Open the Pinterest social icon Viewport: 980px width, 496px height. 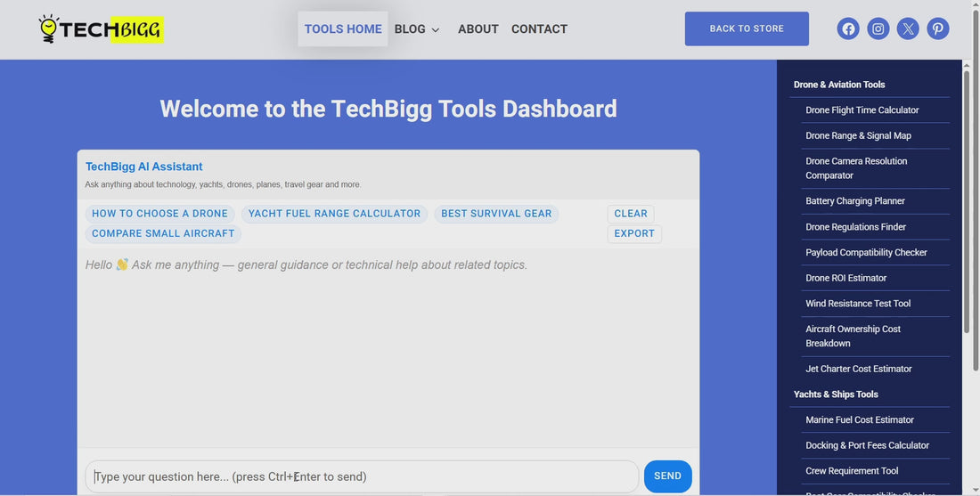click(937, 28)
